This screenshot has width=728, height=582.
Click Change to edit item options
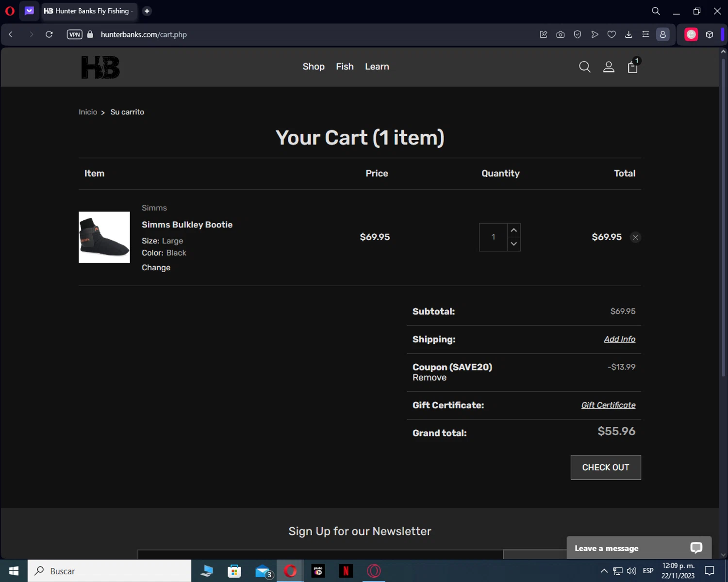156,268
